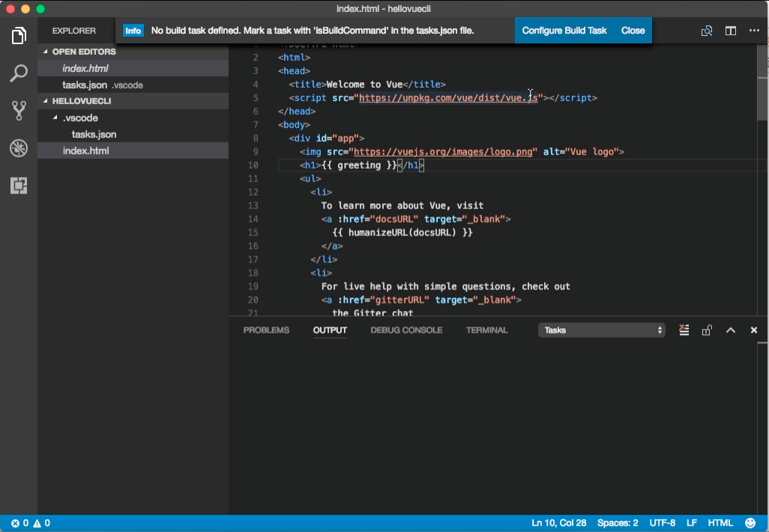
Task: Switch to the Output tab
Action: pyautogui.click(x=330, y=330)
